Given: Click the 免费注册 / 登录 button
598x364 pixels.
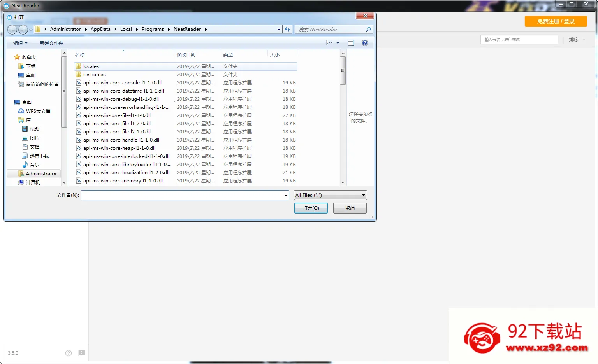Looking at the screenshot, I should (556, 21).
